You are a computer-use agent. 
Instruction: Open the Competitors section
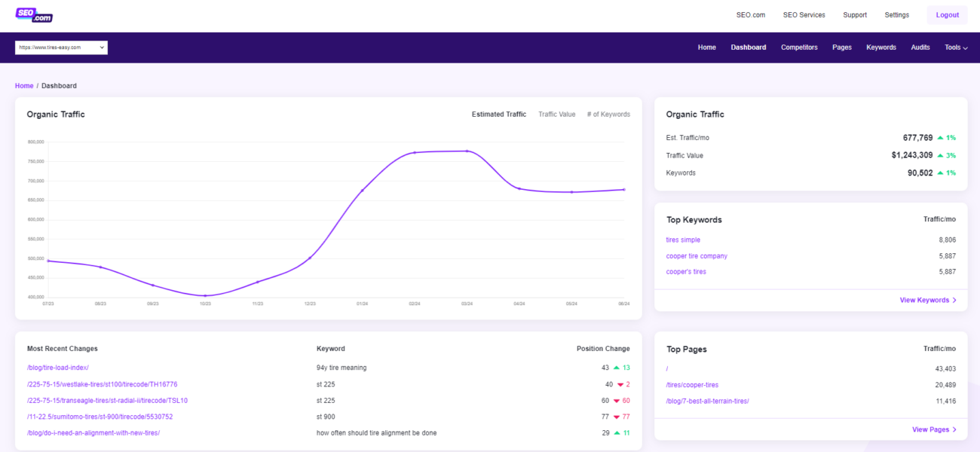[x=799, y=47]
